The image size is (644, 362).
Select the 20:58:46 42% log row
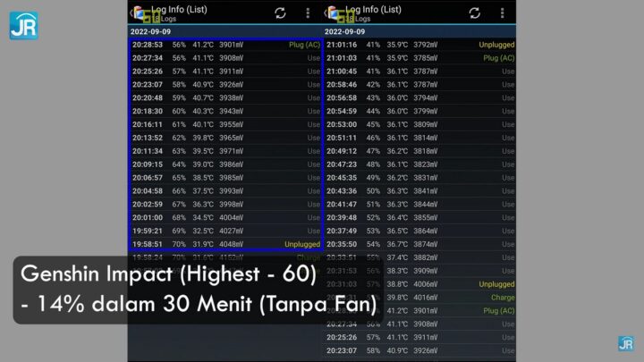pyautogui.click(x=419, y=85)
